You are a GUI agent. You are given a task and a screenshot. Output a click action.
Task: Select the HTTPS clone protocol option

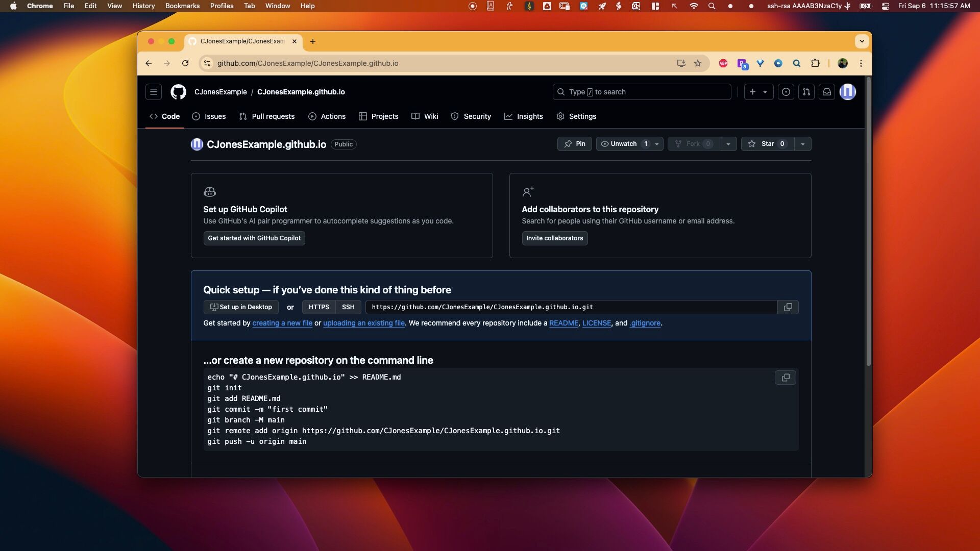[318, 307]
